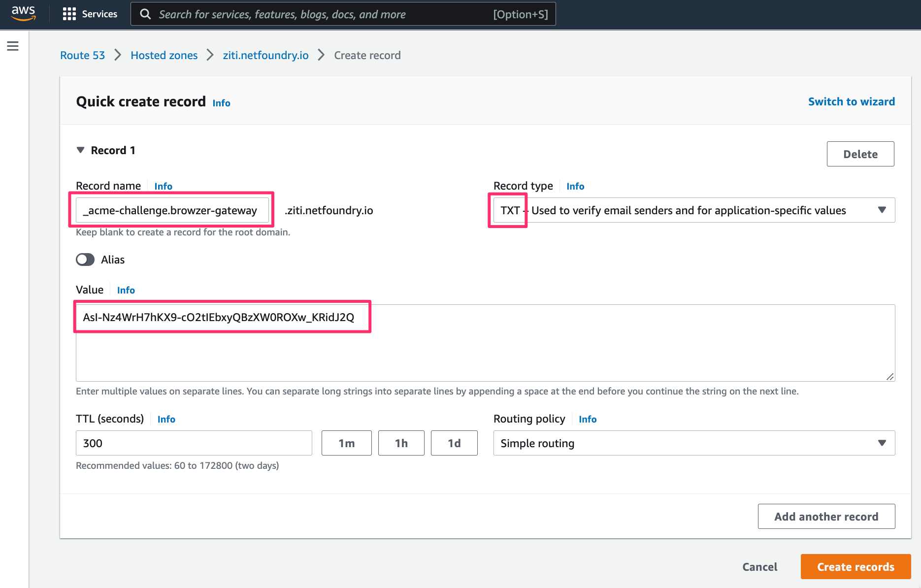Click the AWS logo home icon
Image resolution: width=921 pixels, height=588 pixels.
tap(24, 13)
